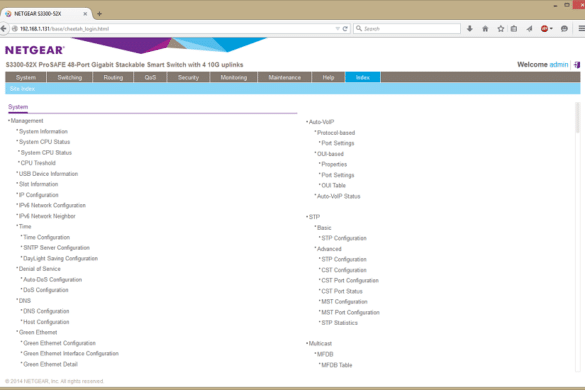585x390 pixels.
Task: Open Auto-DoS Configuration link
Action: click(x=53, y=280)
